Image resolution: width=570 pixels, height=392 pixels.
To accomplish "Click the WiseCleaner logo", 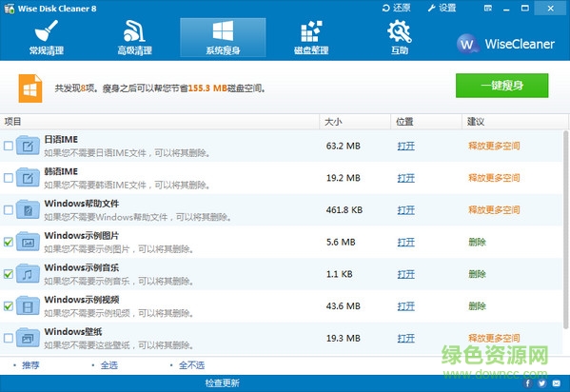I will tap(505, 44).
